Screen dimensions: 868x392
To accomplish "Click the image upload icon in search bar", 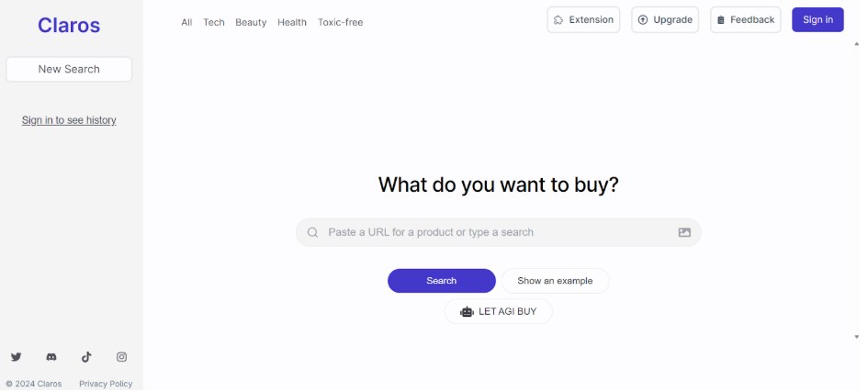I will [684, 233].
